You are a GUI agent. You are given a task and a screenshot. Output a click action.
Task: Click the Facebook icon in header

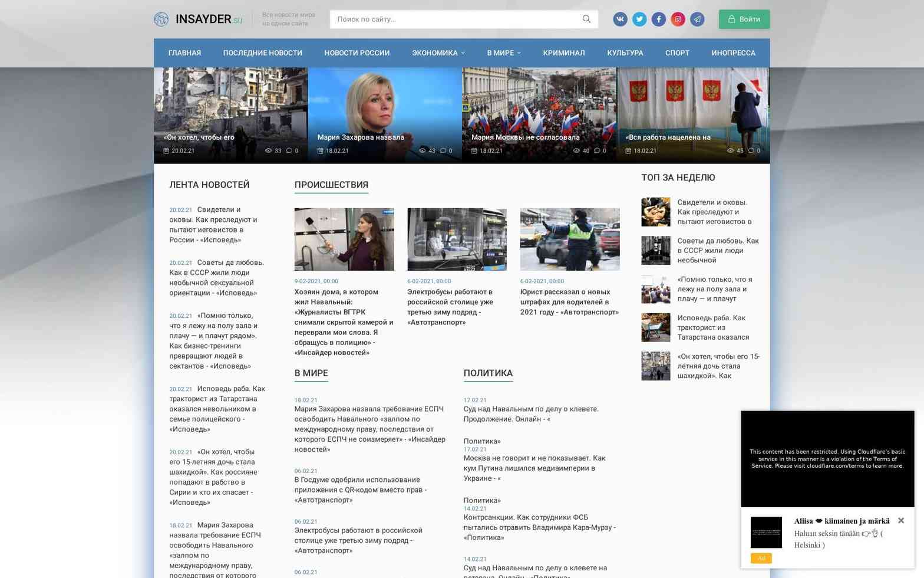658,19
